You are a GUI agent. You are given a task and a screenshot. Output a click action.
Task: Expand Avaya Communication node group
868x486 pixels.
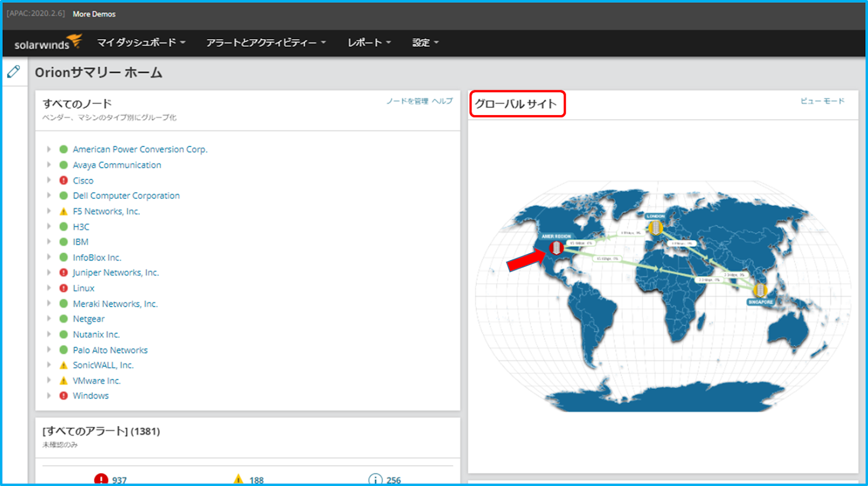(49, 165)
